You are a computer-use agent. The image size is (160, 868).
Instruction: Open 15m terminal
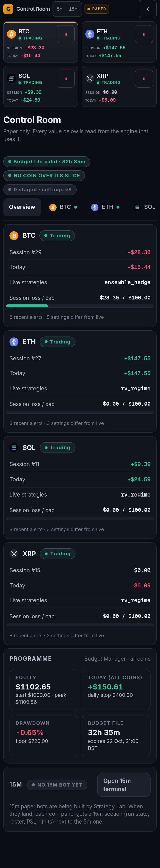(x=124, y=785)
